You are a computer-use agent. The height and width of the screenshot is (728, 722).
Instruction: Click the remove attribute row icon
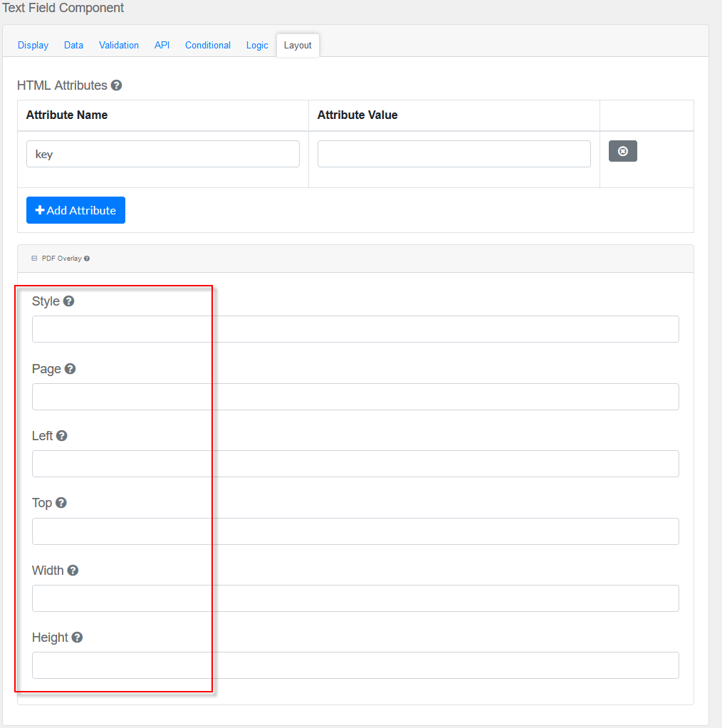[x=622, y=152]
